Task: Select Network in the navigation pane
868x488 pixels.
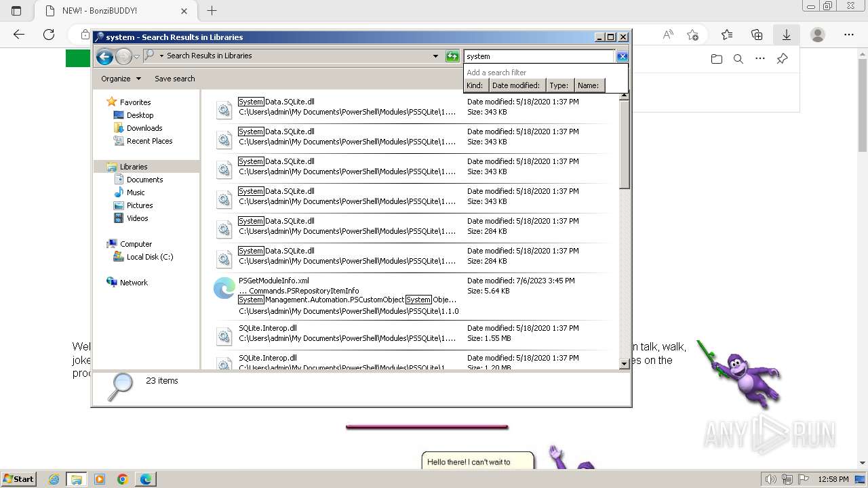Action: pos(134,283)
